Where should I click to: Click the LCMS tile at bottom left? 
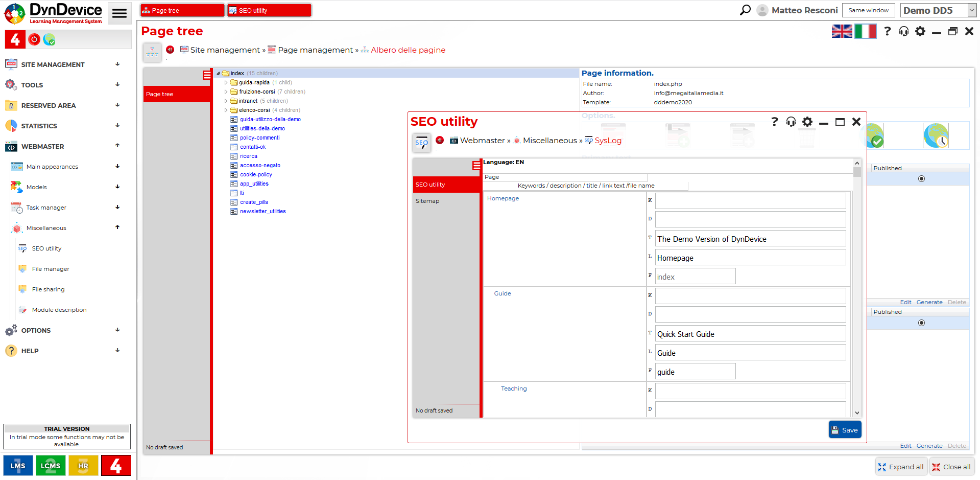coord(51,466)
